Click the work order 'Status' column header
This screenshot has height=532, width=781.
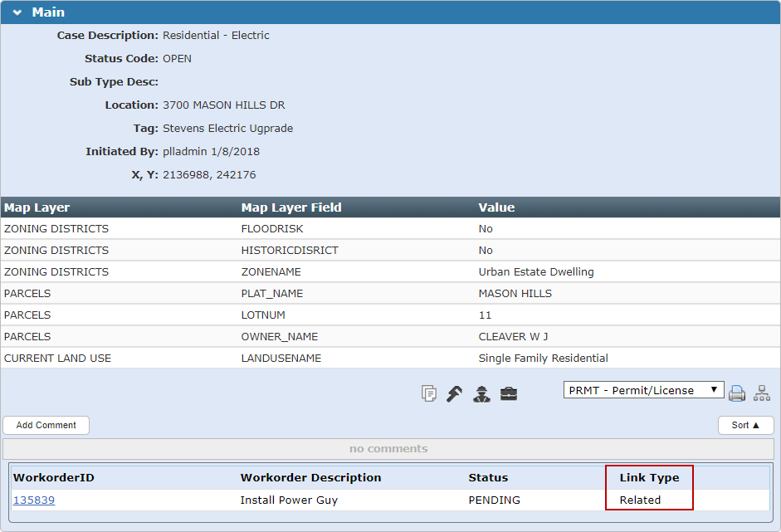(x=488, y=478)
